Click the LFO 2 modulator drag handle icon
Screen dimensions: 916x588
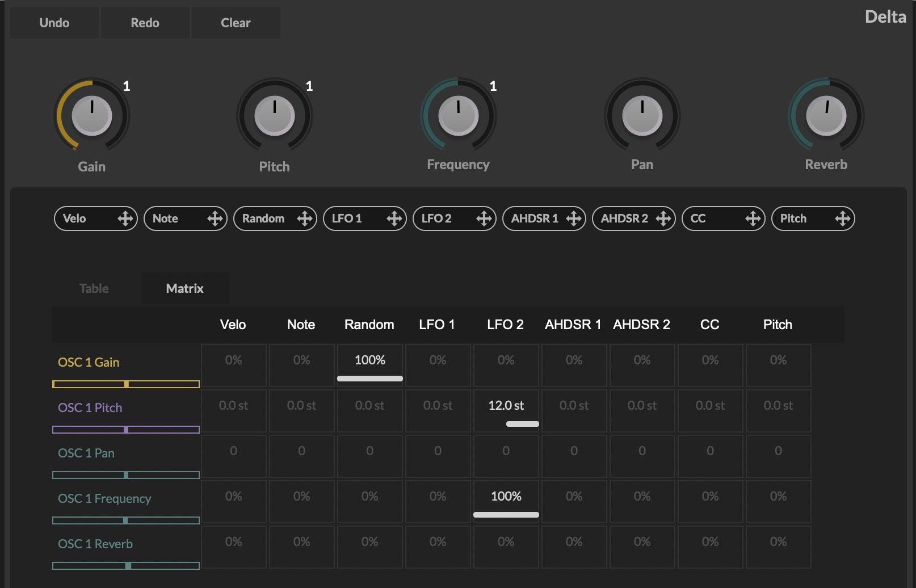point(484,219)
